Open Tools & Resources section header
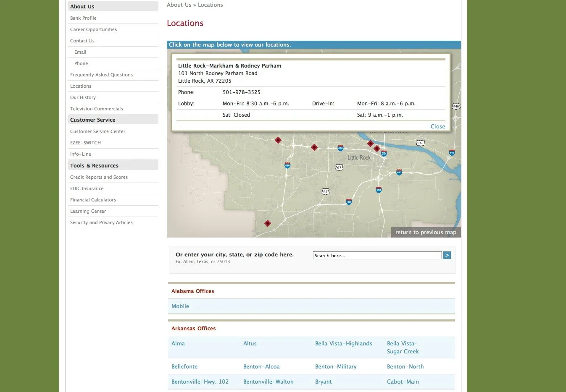This screenshot has width=566, height=392. click(x=113, y=165)
